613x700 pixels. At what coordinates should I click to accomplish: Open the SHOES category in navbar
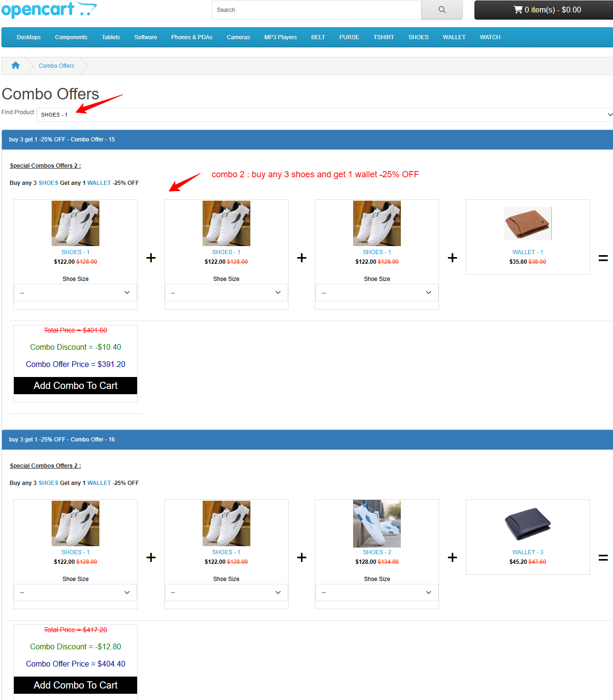click(419, 37)
